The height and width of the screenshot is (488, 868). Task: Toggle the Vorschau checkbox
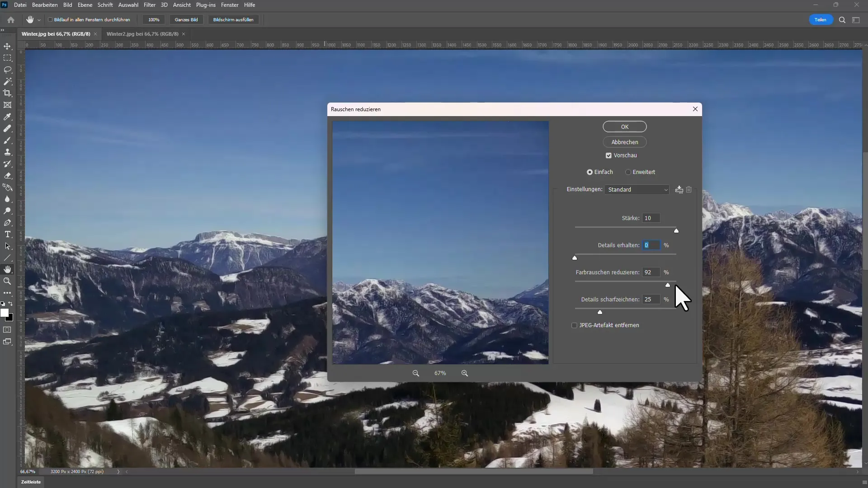609,155
